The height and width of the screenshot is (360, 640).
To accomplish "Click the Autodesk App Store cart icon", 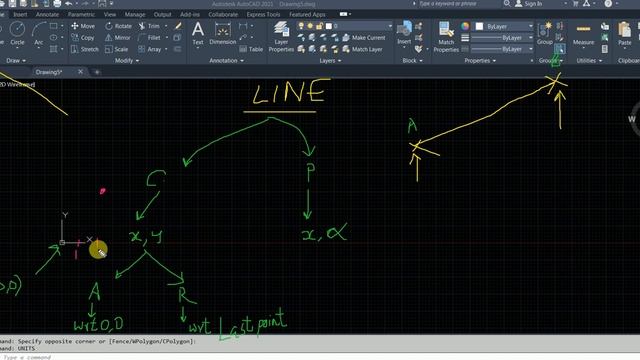I will (x=576, y=4).
